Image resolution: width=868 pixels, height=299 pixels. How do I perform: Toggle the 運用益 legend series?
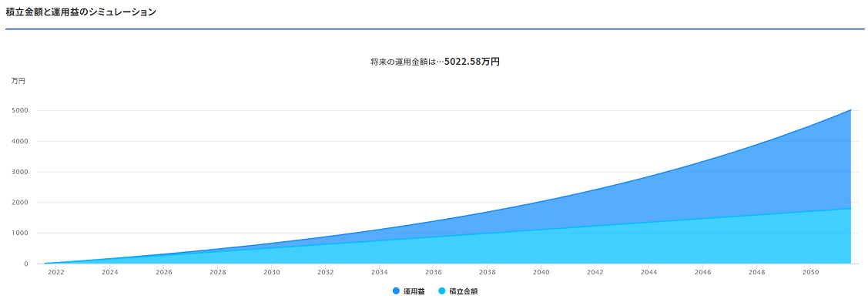(408, 291)
